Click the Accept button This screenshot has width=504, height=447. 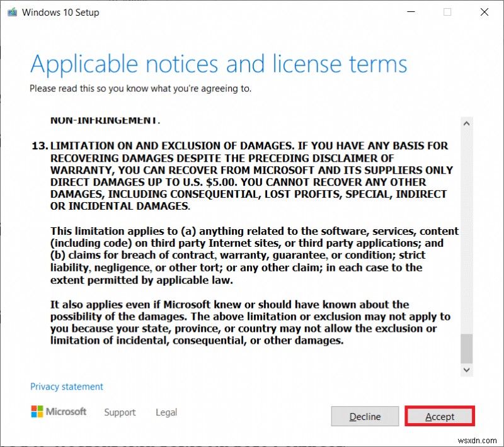[x=439, y=416]
